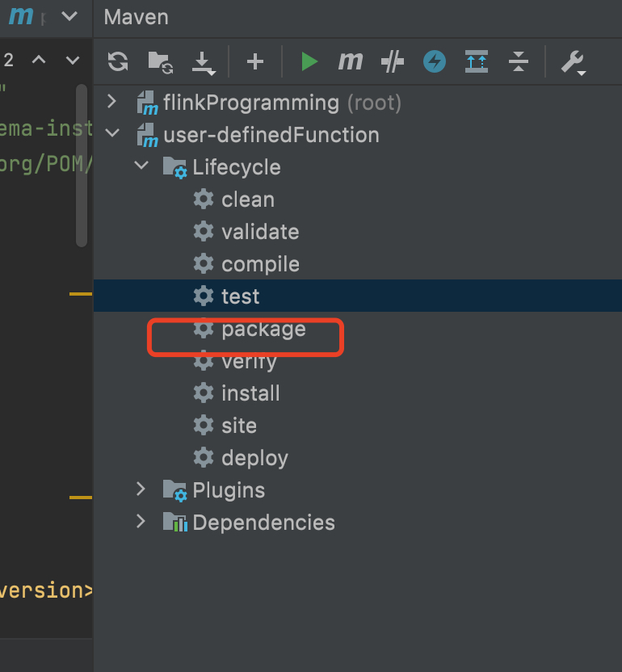This screenshot has width=622, height=672.
Task: Select the validate lifecycle goal
Action: 358,232
